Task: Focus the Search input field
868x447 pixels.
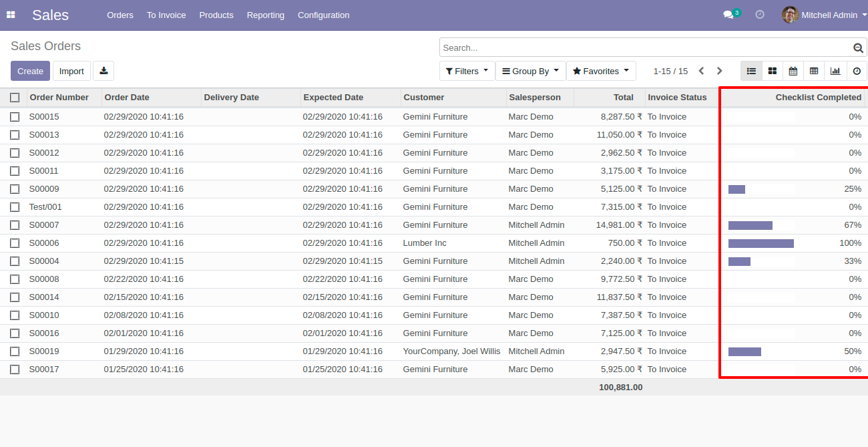Action: (x=646, y=48)
